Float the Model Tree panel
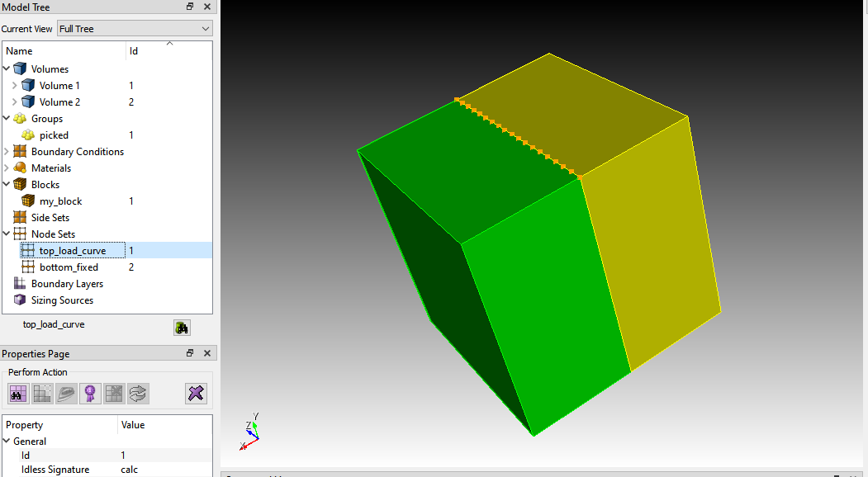868x477 pixels. [x=190, y=7]
